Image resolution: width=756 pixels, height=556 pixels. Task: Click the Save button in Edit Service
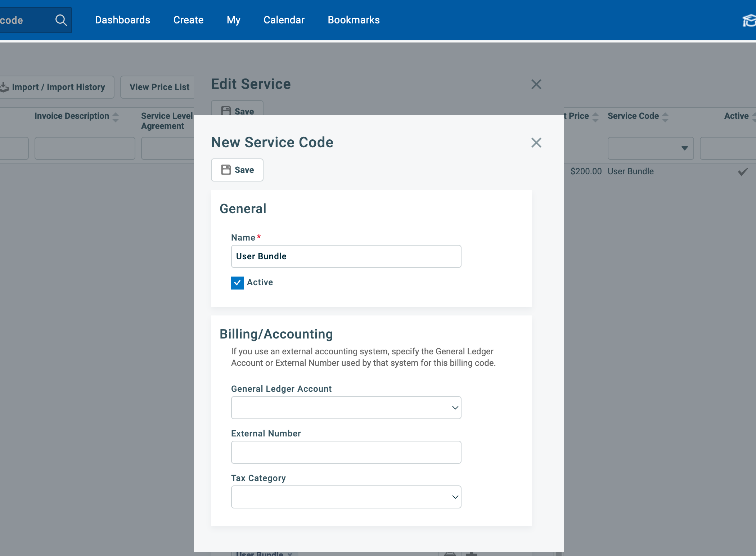[237, 111]
